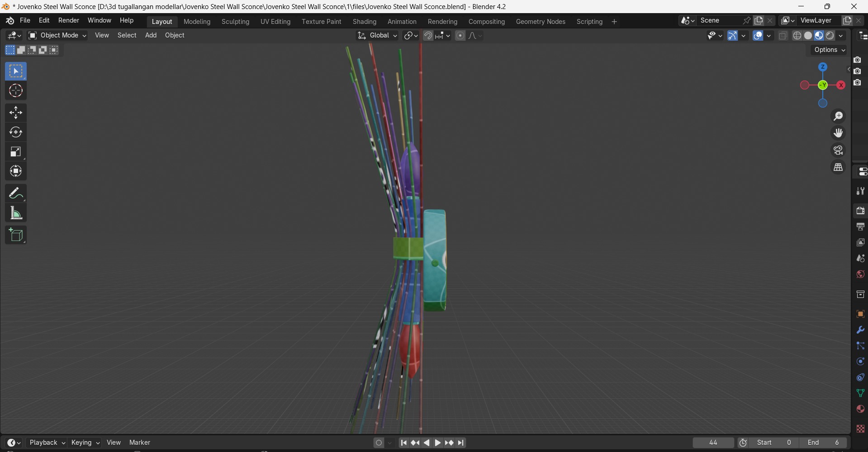Open the Render menu
The height and width of the screenshot is (452, 868).
click(x=69, y=21)
